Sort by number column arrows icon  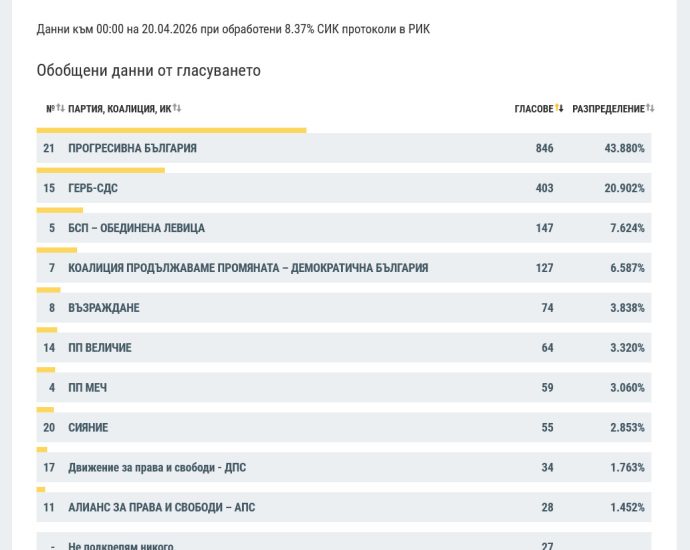60,108
